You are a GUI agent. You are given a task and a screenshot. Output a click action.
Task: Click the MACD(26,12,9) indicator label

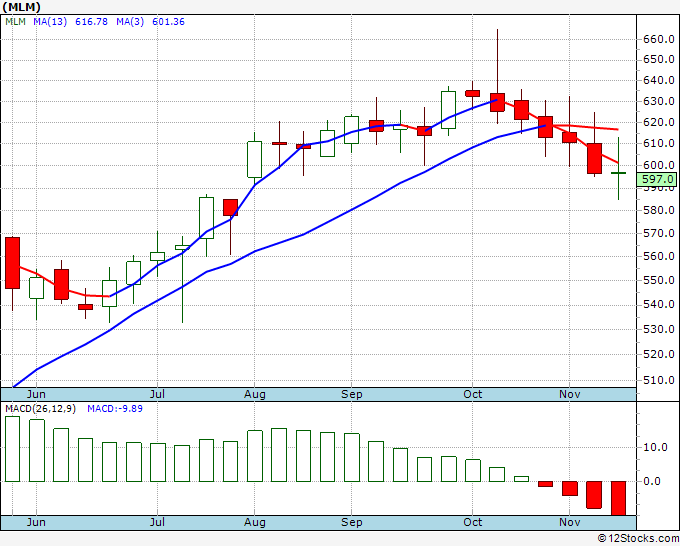pos(40,409)
